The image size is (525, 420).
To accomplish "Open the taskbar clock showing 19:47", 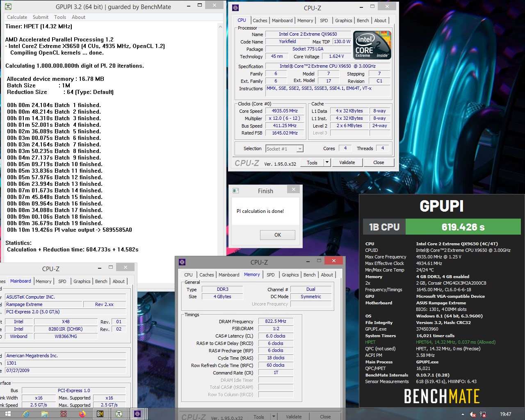I will [x=505, y=414].
